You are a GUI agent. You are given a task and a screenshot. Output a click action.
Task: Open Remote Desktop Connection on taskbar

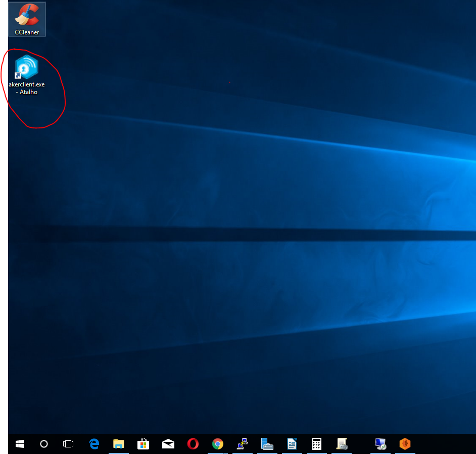(x=380, y=444)
